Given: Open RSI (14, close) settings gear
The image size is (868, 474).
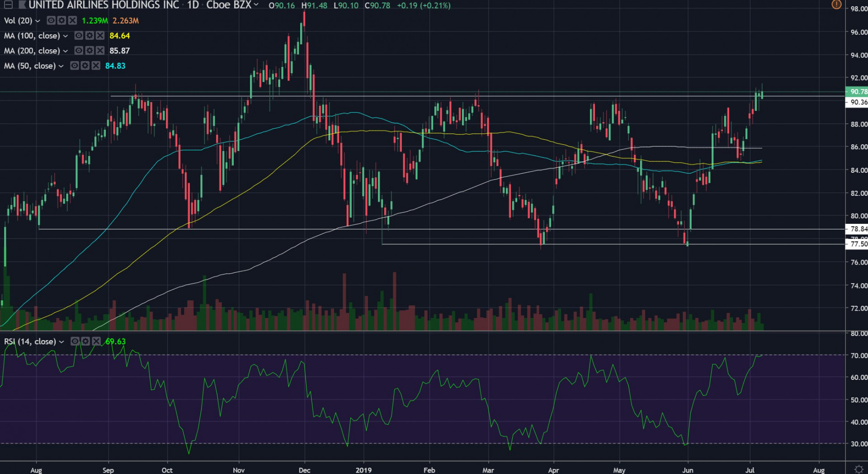Looking at the screenshot, I should click(85, 341).
